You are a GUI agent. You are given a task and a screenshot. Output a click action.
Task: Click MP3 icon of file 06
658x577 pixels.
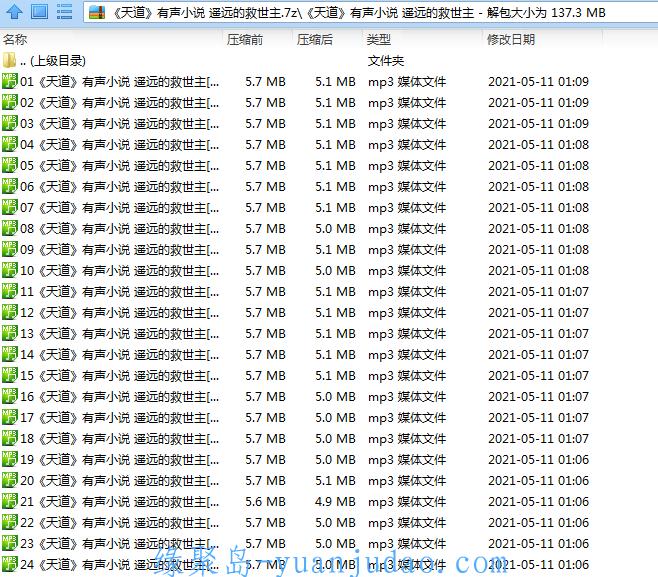point(10,186)
